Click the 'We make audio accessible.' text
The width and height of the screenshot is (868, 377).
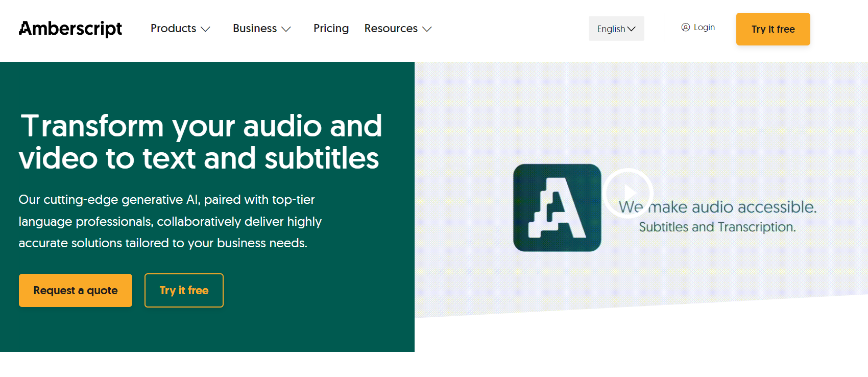tap(717, 207)
